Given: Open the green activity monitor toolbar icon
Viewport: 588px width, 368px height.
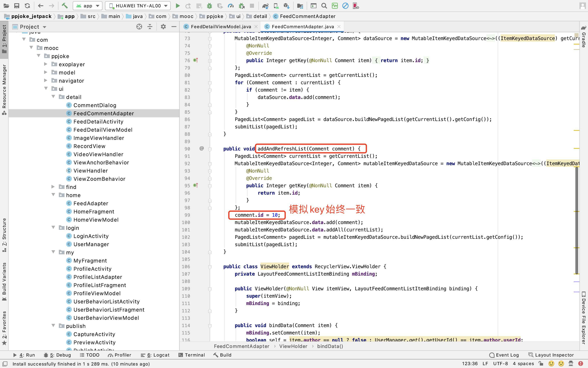Looking at the screenshot, I should point(335,6).
